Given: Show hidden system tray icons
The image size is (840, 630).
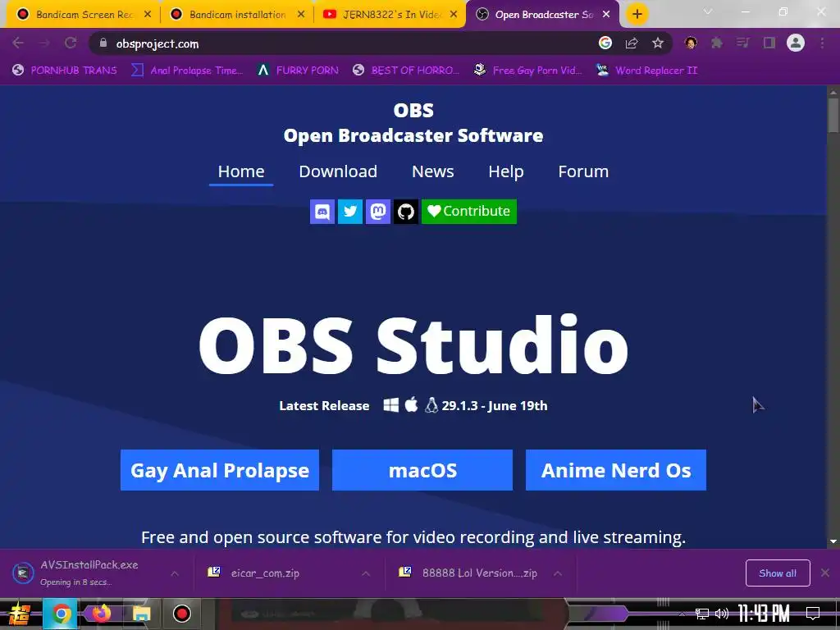Looking at the screenshot, I should [682, 614].
